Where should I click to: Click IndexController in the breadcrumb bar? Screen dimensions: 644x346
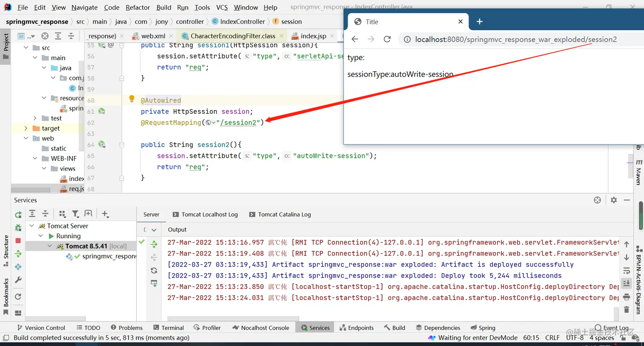click(x=238, y=21)
